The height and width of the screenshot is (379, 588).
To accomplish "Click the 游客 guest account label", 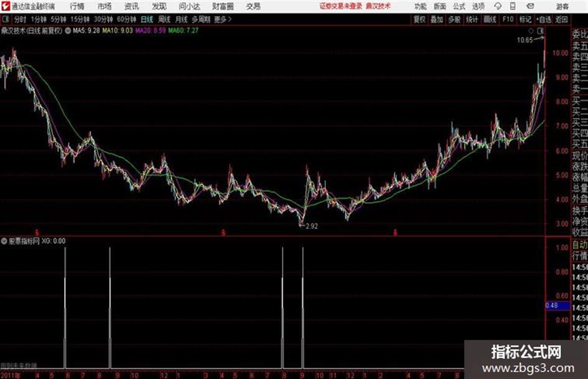I will (x=562, y=6).
